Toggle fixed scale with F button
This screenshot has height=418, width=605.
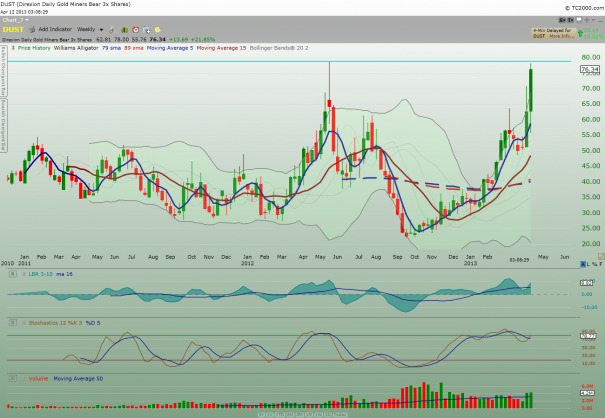point(601,264)
